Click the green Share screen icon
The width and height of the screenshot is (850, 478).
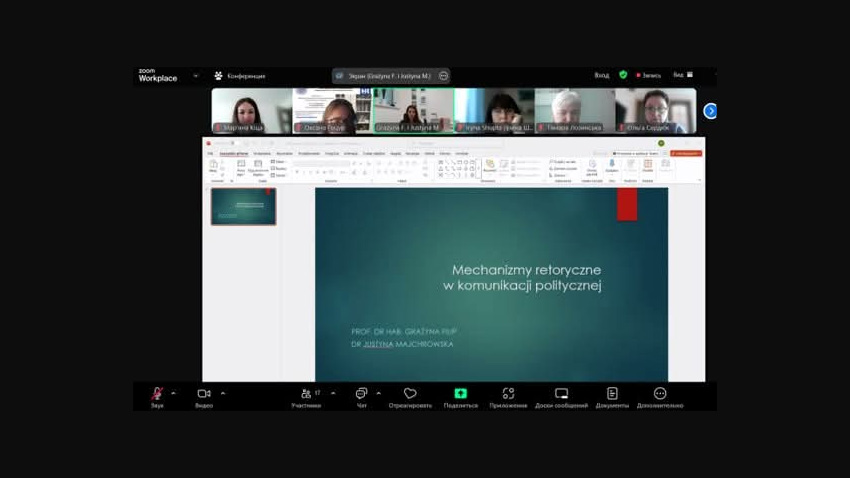point(460,394)
